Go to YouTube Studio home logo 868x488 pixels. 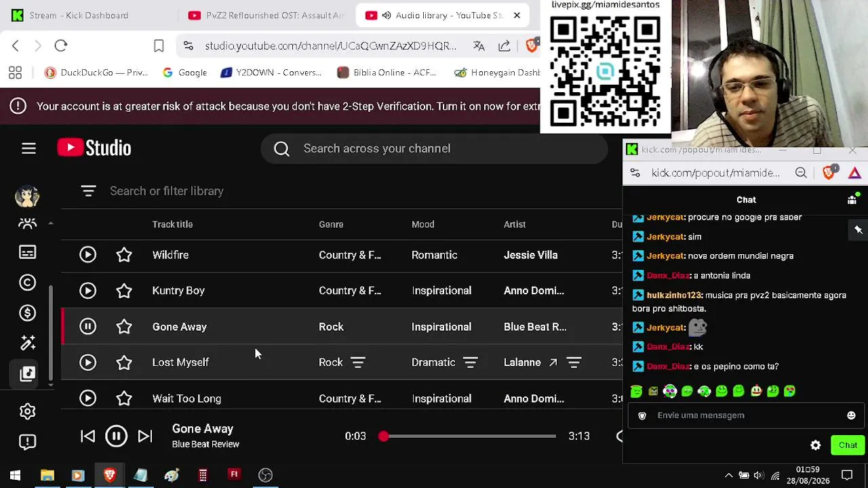(94, 148)
